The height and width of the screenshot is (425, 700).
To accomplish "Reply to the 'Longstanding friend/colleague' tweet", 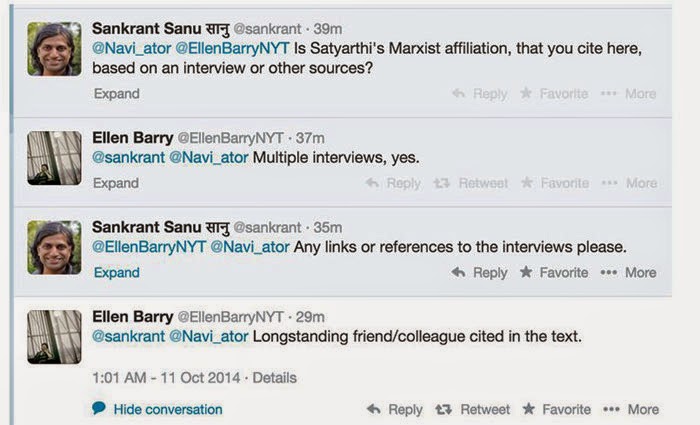I will click(x=395, y=409).
